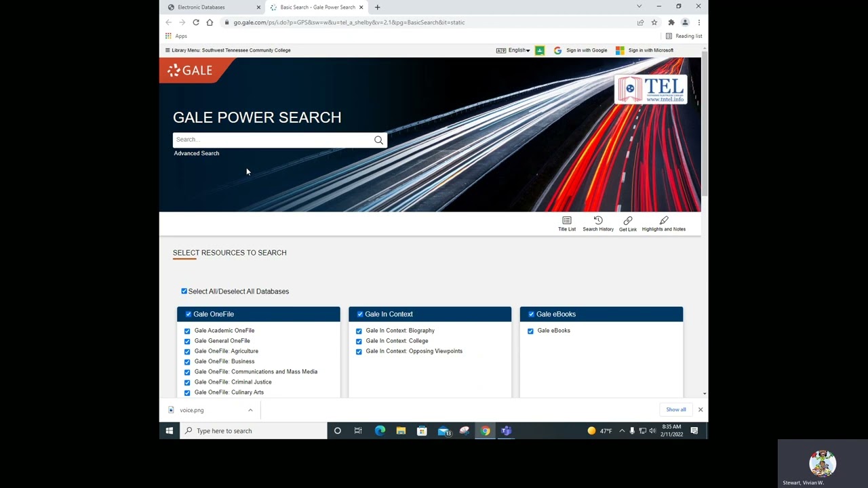This screenshot has width=868, height=488.
Task: Switch to Electronic Databases tab
Action: tap(212, 7)
